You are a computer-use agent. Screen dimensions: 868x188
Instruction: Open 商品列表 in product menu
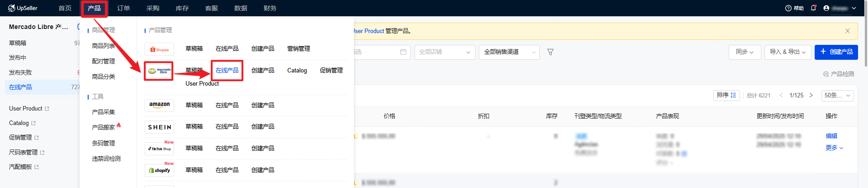pos(104,46)
